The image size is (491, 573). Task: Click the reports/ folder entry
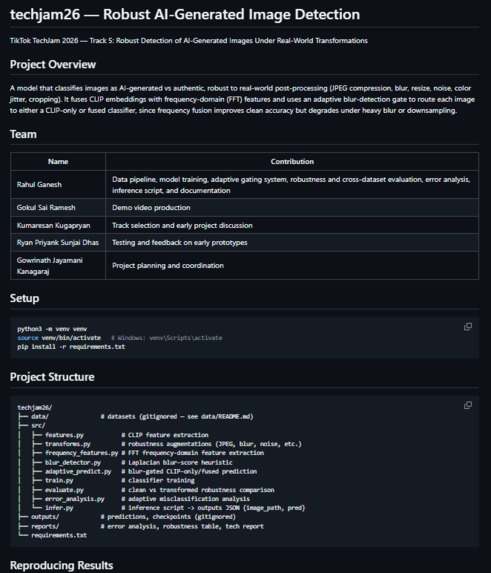[45, 526]
